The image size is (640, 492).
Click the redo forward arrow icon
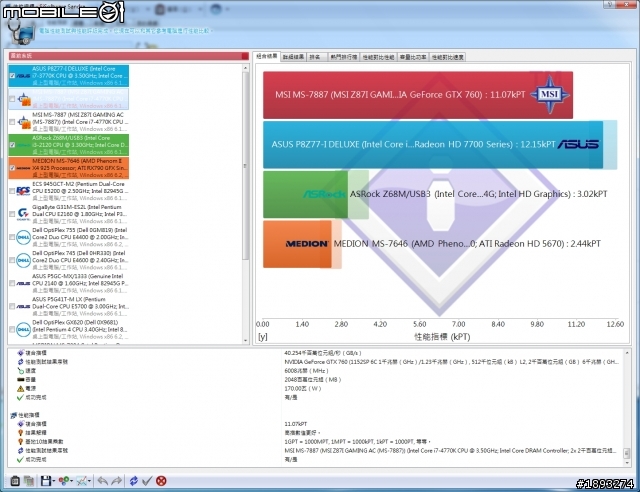tap(116, 481)
